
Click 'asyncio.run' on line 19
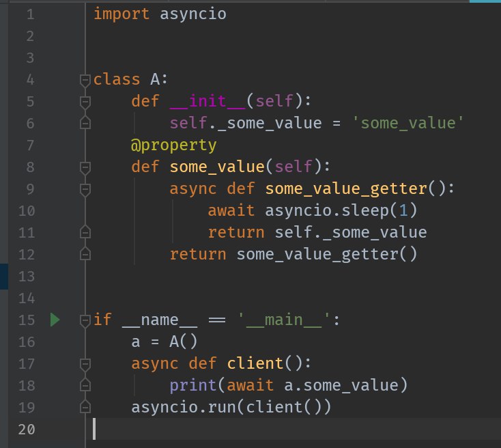(x=184, y=408)
